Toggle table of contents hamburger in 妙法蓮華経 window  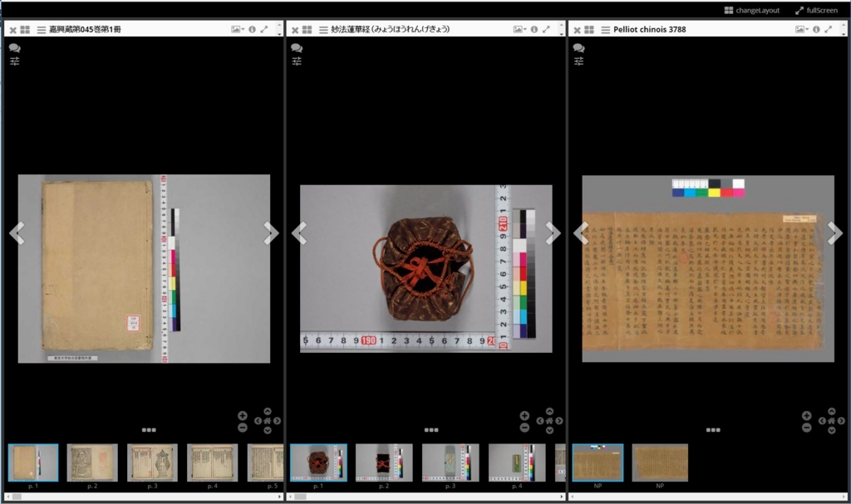click(x=323, y=30)
